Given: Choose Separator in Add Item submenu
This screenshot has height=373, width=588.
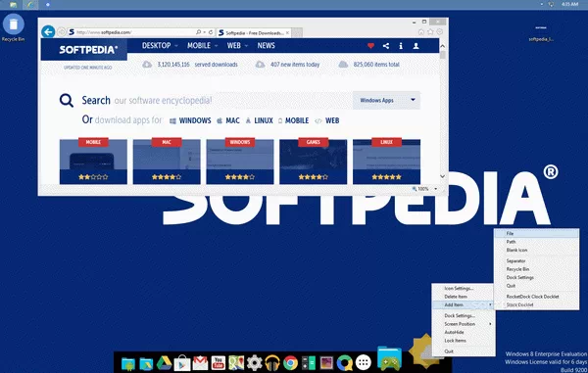Looking at the screenshot, I should [x=537, y=260].
